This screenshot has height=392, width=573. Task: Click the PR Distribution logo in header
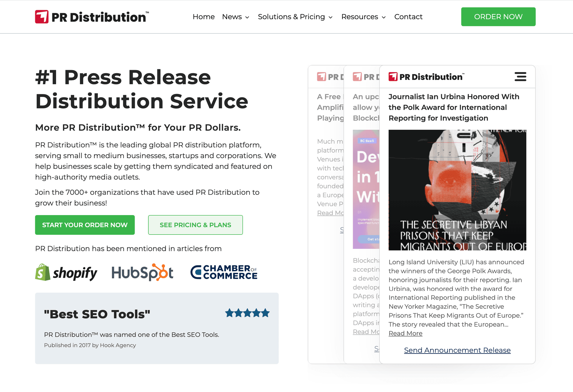click(x=92, y=17)
